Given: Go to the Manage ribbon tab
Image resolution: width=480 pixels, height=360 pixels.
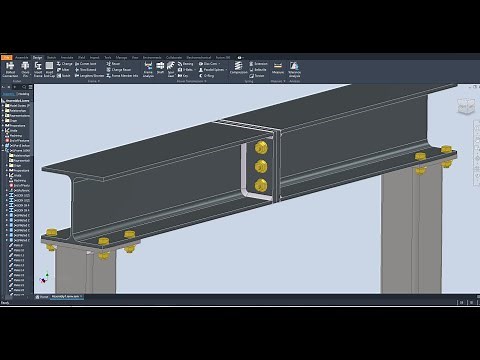Looking at the screenshot, I should pyautogui.click(x=121, y=58).
